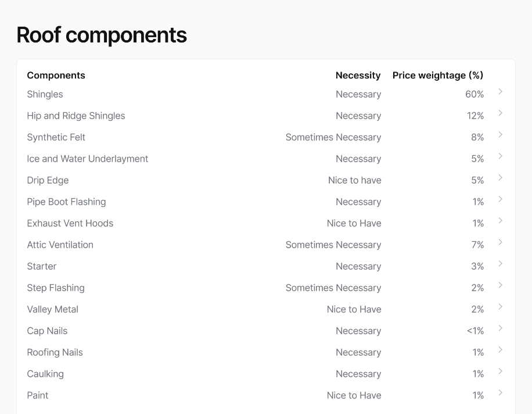Click the Synthetic Felt component label
Image resolution: width=532 pixels, height=414 pixels.
(56, 137)
